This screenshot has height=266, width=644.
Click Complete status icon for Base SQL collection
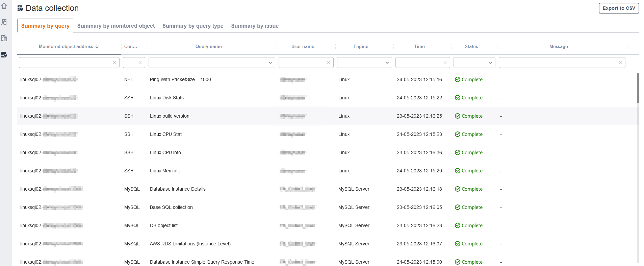[458, 207]
